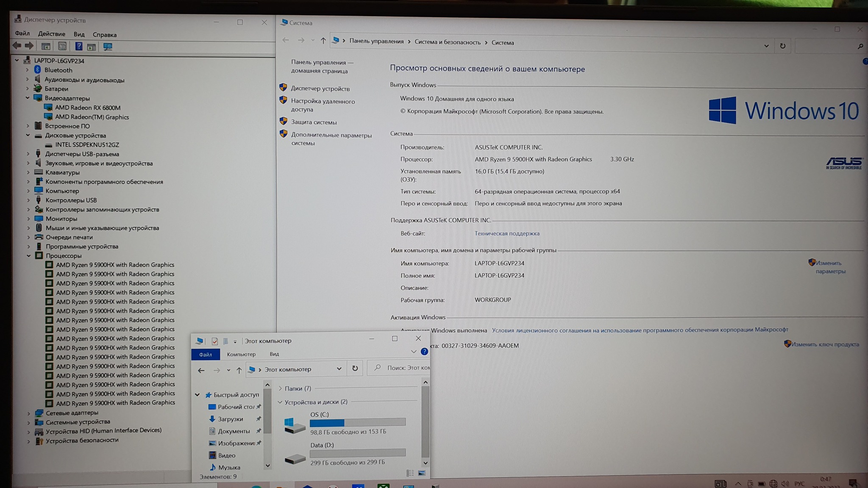868x488 pixels.
Task: Click the volume speaker icon in taskbar tray
Action: 785,484
